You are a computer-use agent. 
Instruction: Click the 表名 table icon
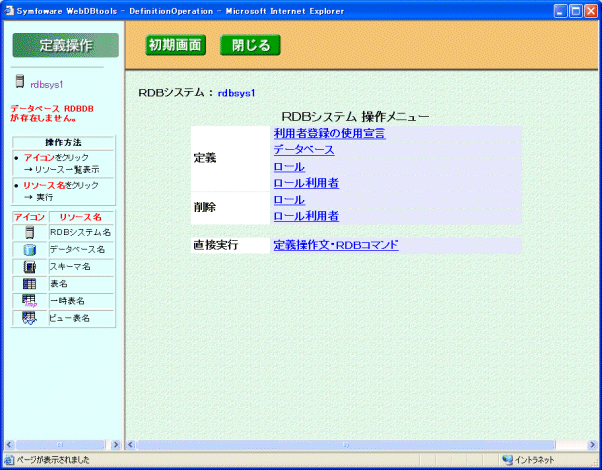29,284
